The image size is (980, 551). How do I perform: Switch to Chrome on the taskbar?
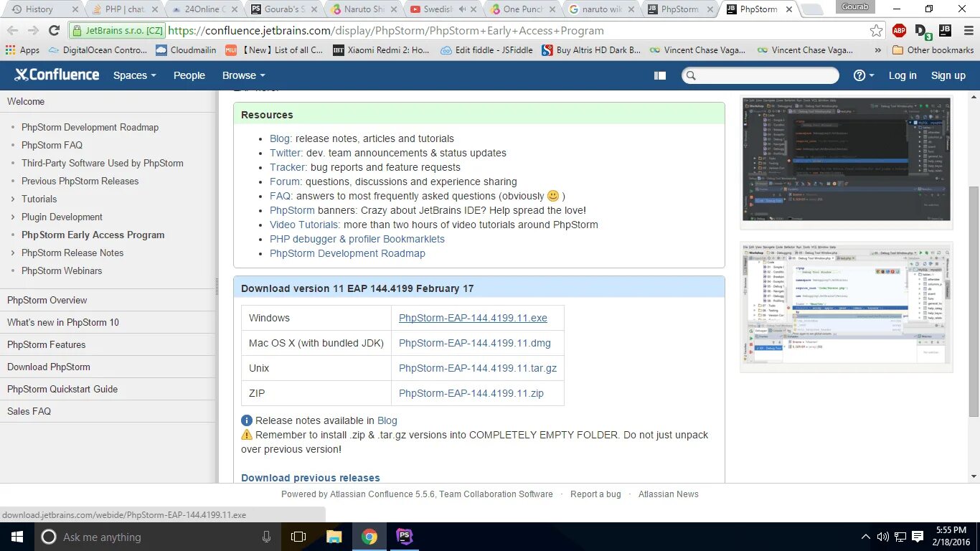(x=369, y=537)
